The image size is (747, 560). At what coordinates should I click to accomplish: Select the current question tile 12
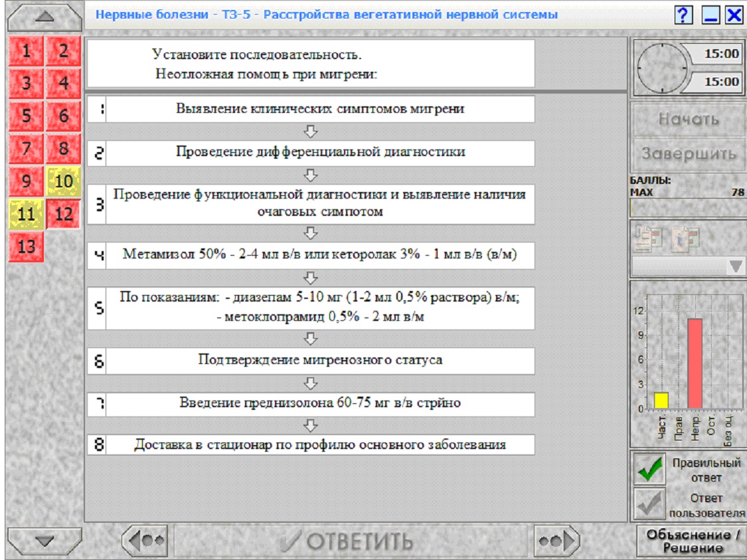[x=63, y=213]
